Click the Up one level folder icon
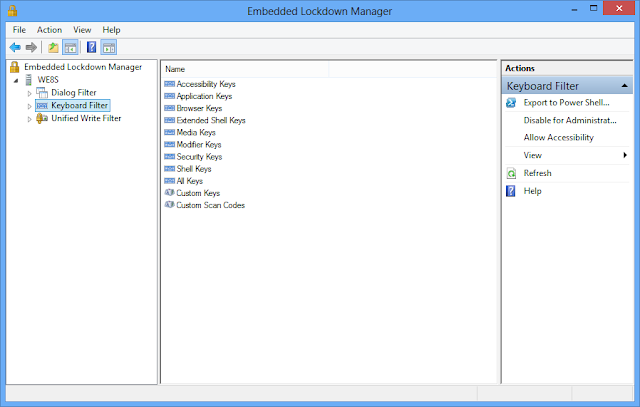The height and width of the screenshot is (407, 640). (53, 47)
